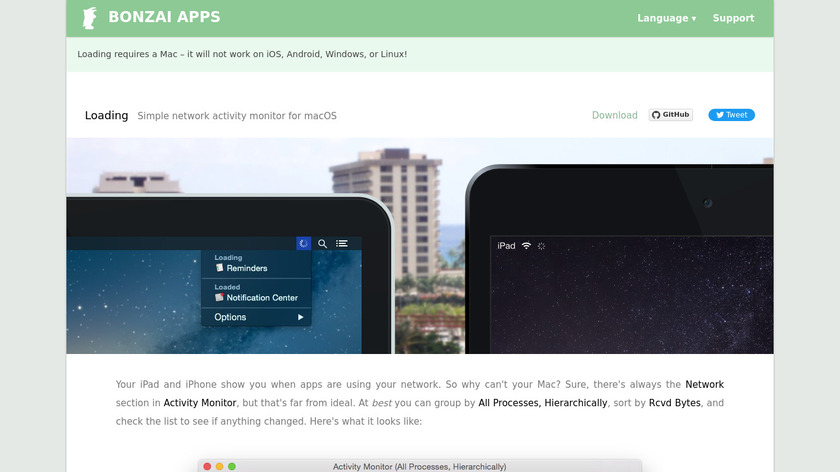Click the Tweet button
This screenshot has height=472, width=840.
pos(731,115)
